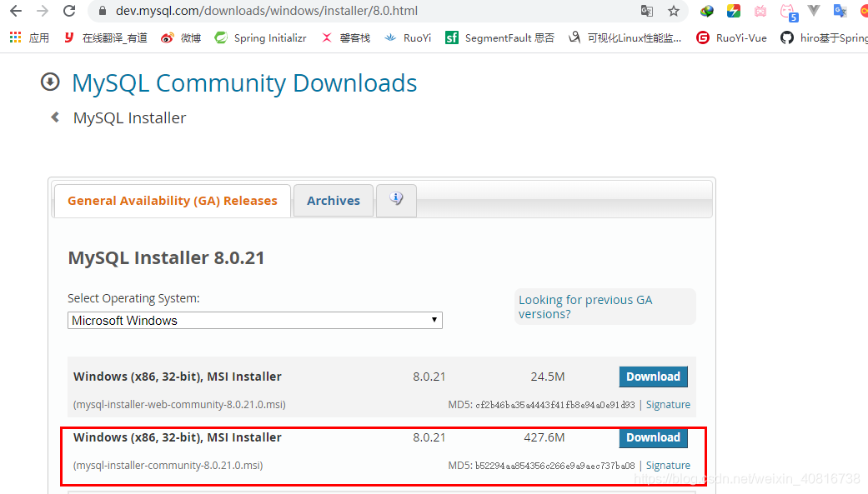Click the pink bilibili TV extension icon

[x=760, y=11]
